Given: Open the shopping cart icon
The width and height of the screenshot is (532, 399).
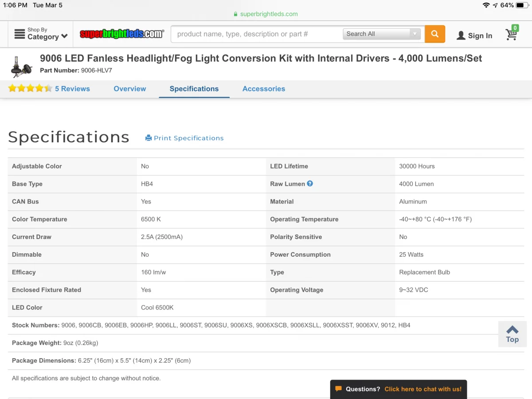Looking at the screenshot, I should 512,34.
